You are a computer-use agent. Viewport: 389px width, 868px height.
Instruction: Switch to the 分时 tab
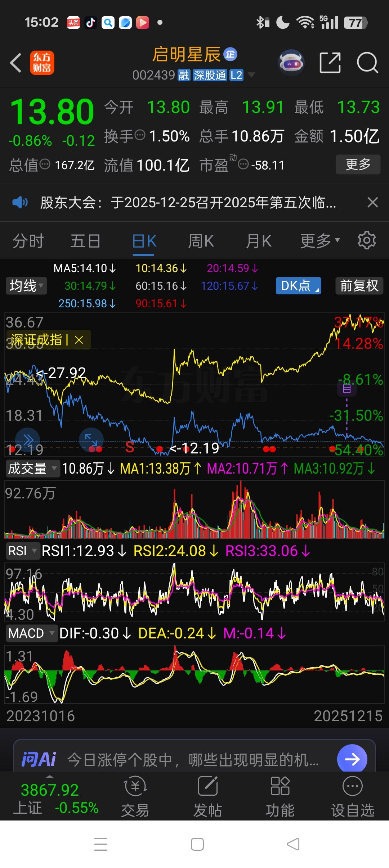tap(28, 241)
